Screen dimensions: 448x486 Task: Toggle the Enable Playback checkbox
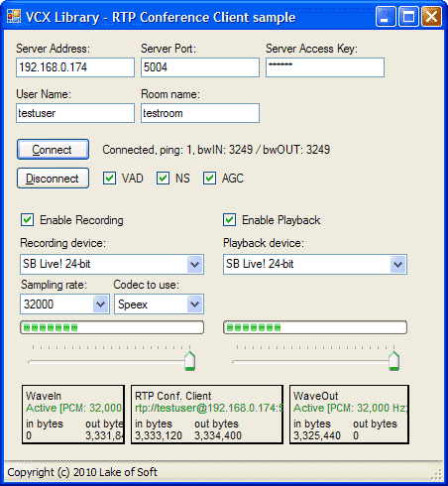click(229, 220)
